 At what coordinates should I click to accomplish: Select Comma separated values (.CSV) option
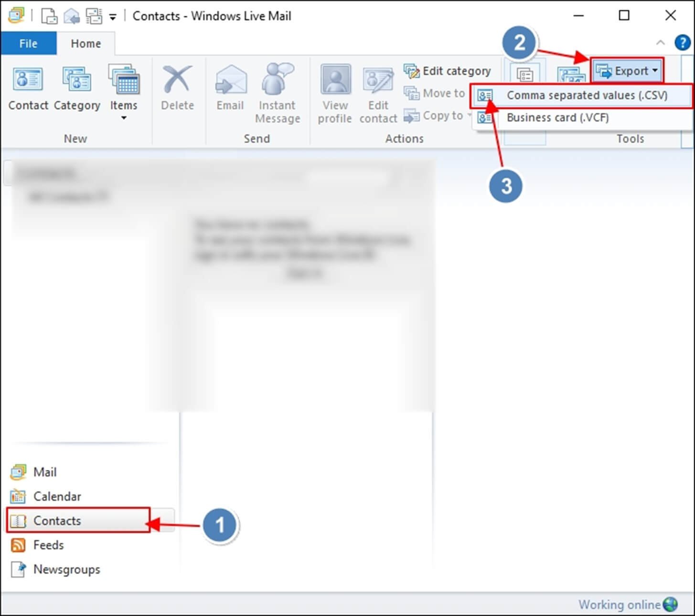point(587,95)
